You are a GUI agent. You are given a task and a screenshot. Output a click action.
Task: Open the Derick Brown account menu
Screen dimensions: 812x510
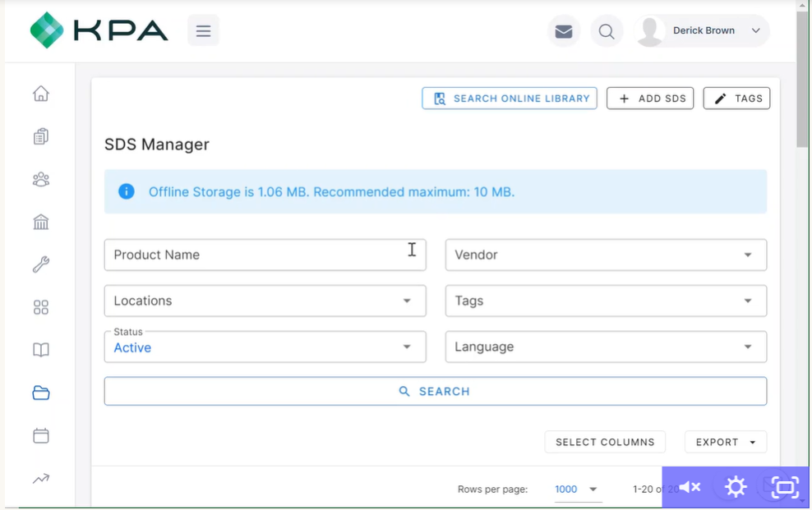pos(703,30)
